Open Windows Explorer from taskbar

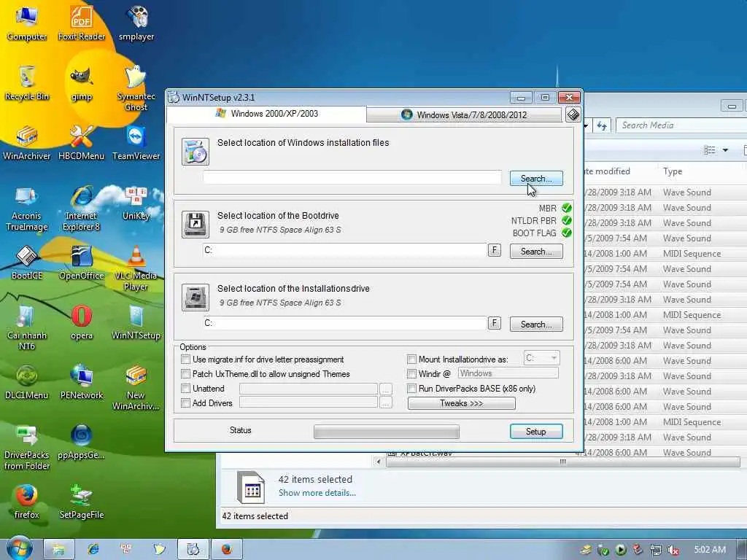click(58, 549)
